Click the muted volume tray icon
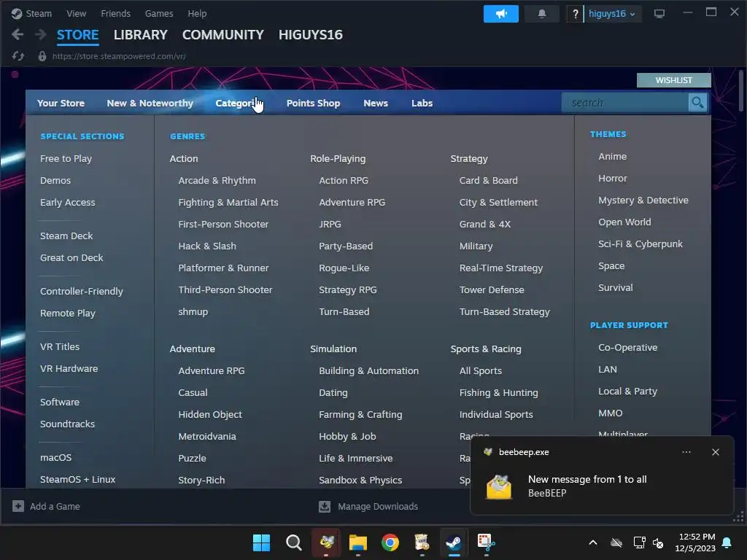Image resolution: width=747 pixels, height=560 pixels. tap(658, 542)
